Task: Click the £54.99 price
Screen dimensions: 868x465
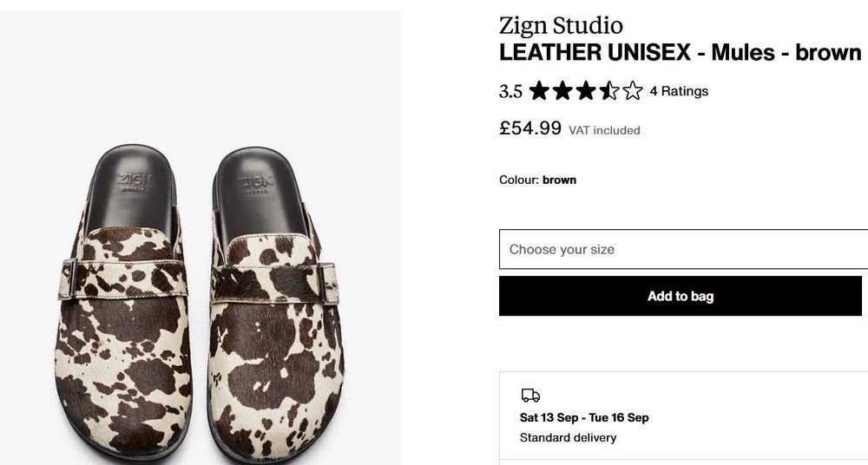Action: (530, 128)
